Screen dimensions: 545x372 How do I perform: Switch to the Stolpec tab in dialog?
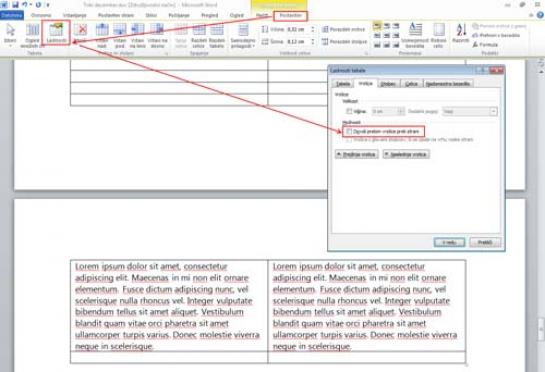[388, 84]
